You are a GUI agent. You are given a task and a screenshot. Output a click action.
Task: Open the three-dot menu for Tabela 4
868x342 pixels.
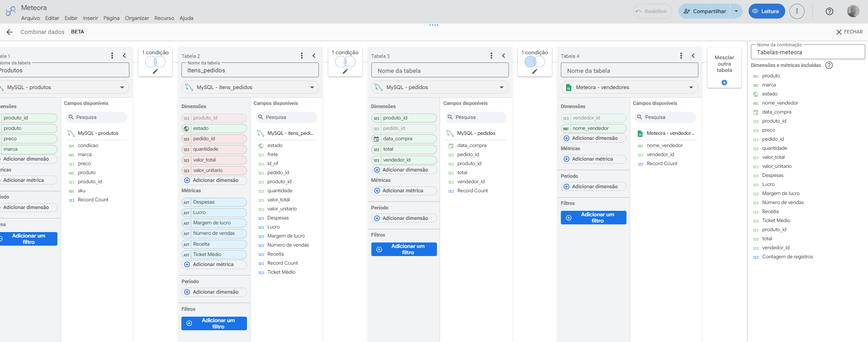(x=681, y=56)
